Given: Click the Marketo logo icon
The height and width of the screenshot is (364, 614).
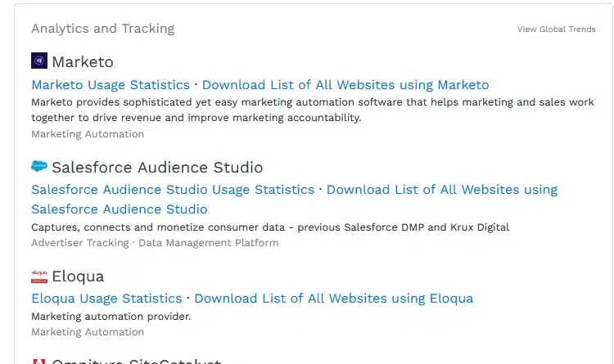Looking at the screenshot, I should tap(39, 61).
